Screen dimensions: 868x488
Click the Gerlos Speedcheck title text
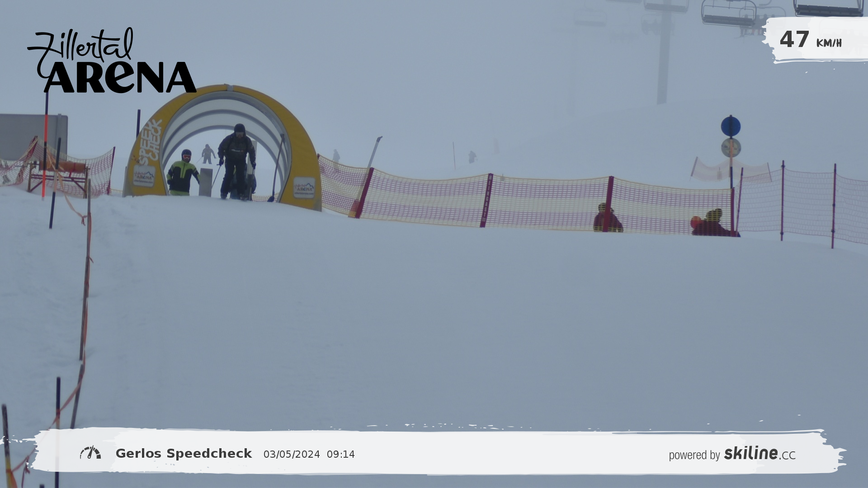[184, 454]
